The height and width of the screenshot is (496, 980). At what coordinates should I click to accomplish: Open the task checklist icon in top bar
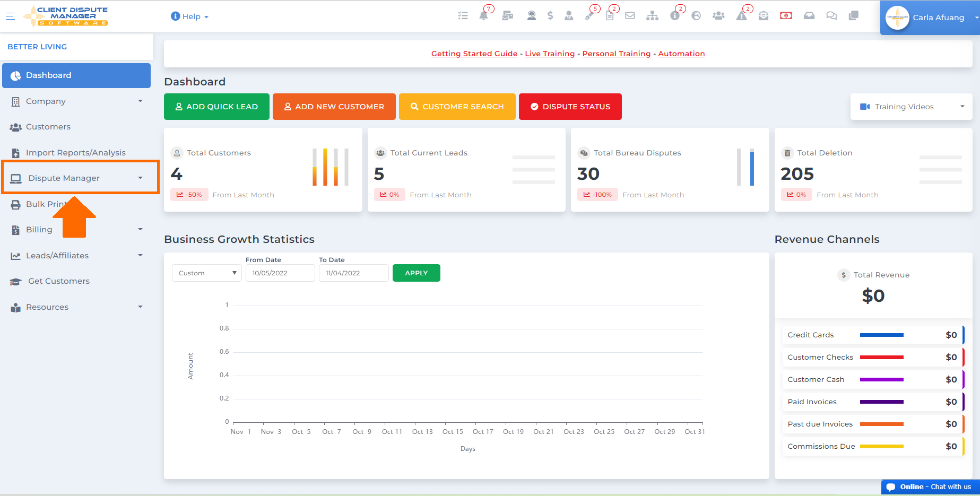pyautogui.click(x=463, y=16)
